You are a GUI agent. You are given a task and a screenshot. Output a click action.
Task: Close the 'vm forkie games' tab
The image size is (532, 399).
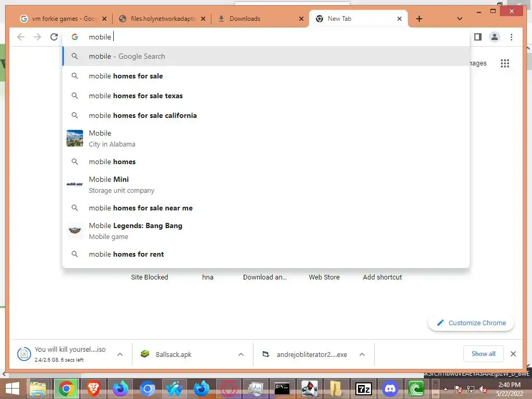point(104,19)
